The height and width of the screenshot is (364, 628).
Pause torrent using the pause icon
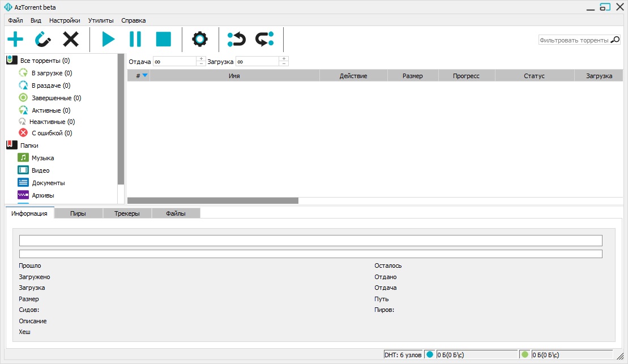[x=135, y=39]
